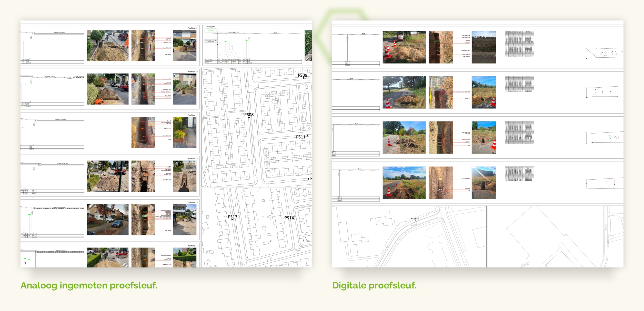The width and height of the screenshot is (644, 311).
Task: Expand the Bodemsamenstelling Zand/Grond info box
Action: [x=210, y=41]
